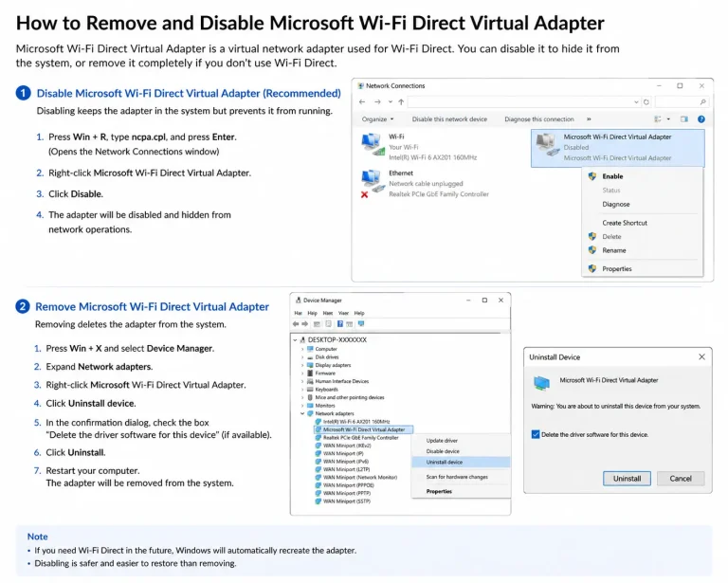Choose Diagnose from the adapter context menu

[643, 204]
